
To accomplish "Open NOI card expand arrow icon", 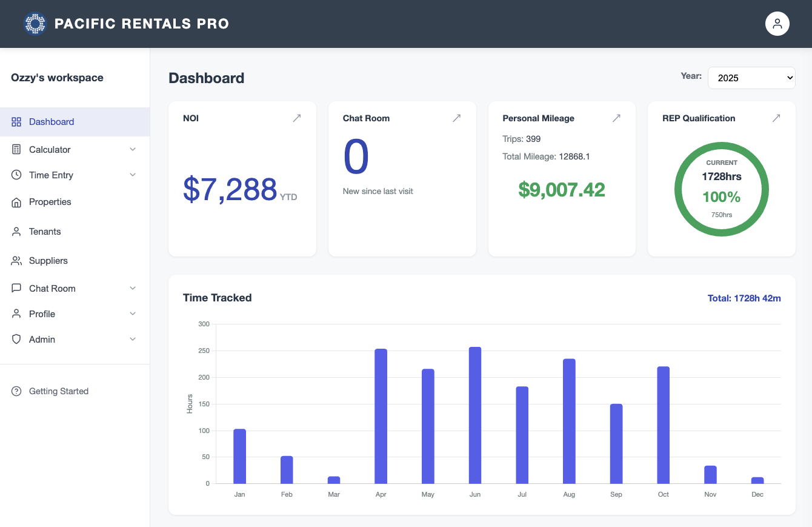I will pyautogui.click(x=297, y=118).
